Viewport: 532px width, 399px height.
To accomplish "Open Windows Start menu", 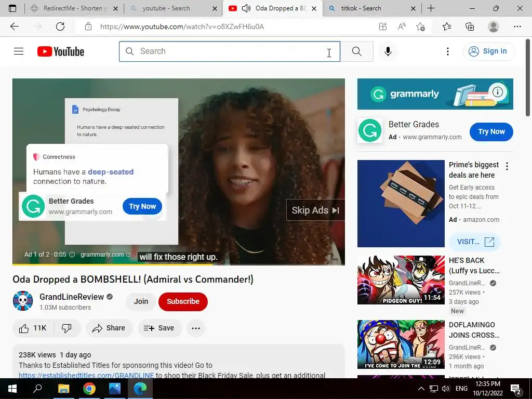I will 12,389.
